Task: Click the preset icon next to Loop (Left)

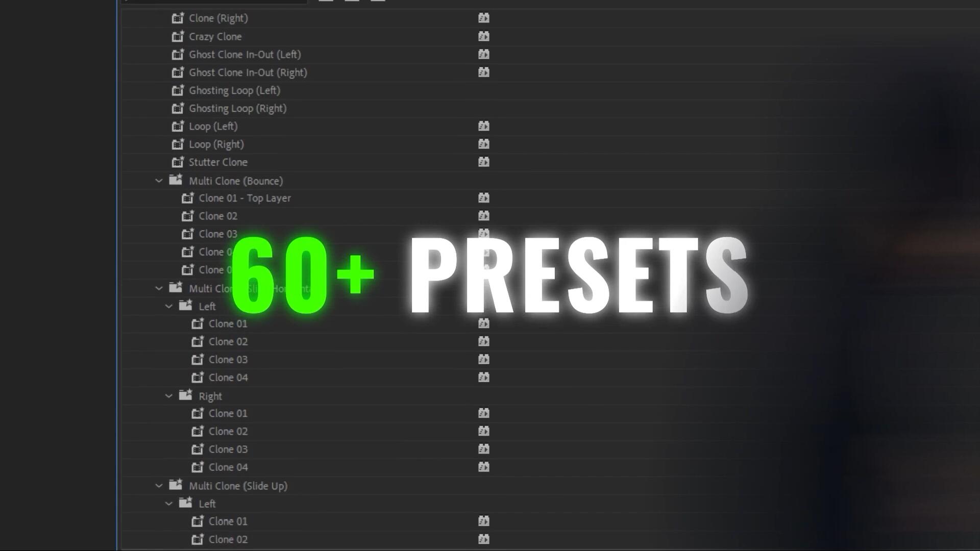Action: [x=483, y=126]
